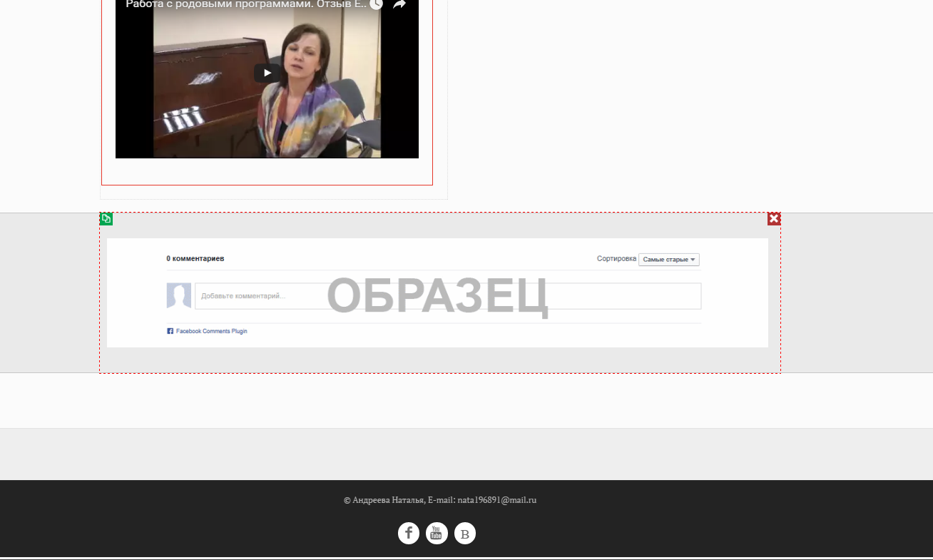Viewport: 933px width, 560px height.
Task: Click the green copy block icon
Action: click(x=106, y=219)
